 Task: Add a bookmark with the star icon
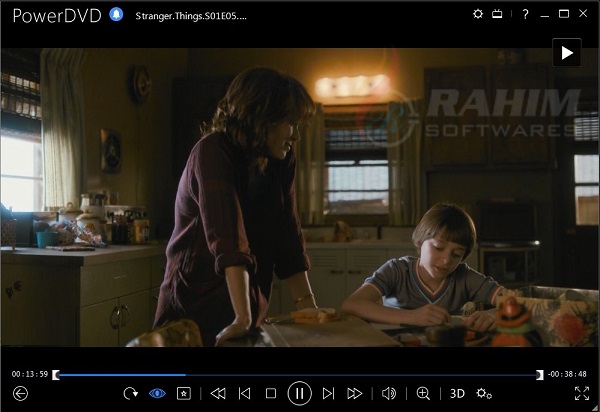pos(181,394)
